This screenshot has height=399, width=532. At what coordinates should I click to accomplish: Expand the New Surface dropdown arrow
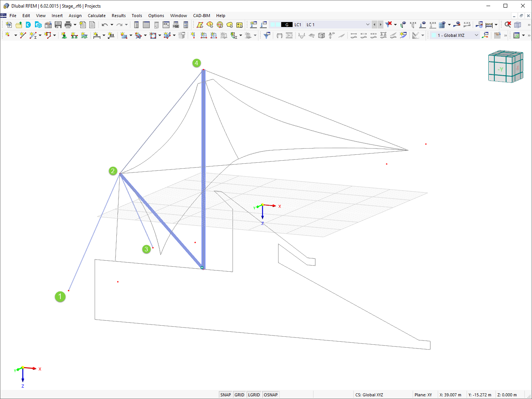[131, 35]
